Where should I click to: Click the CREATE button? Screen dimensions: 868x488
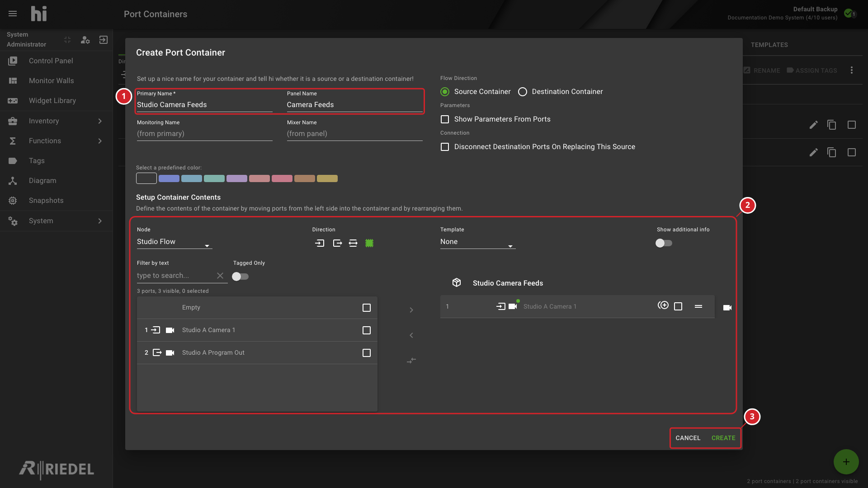point(723,438)
